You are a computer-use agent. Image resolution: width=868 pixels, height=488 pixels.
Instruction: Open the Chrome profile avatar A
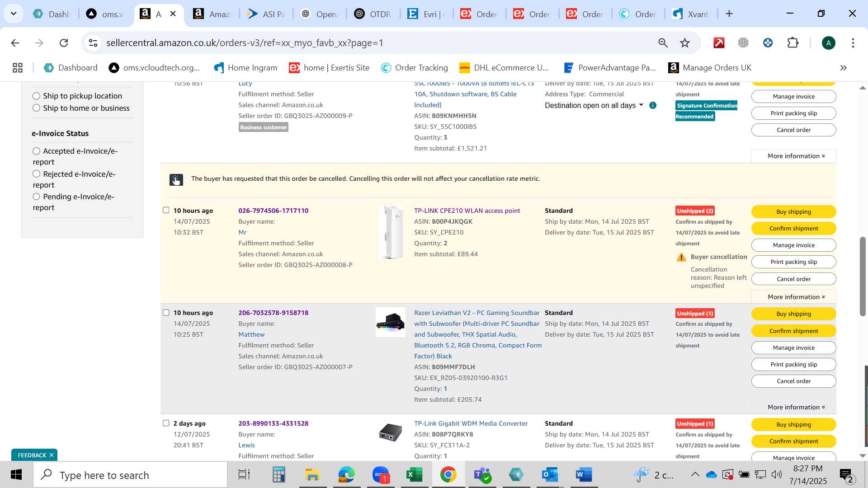828,43
